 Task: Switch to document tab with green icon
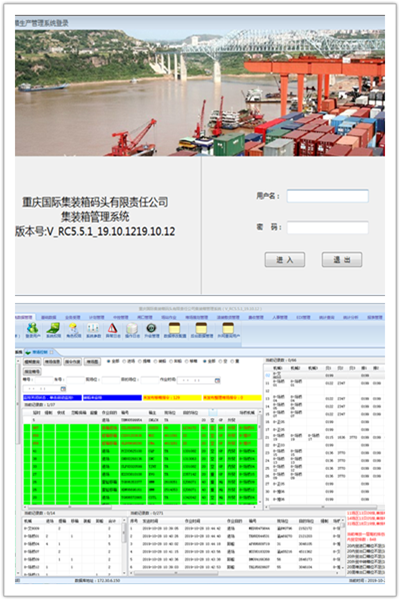coord(39,352)
